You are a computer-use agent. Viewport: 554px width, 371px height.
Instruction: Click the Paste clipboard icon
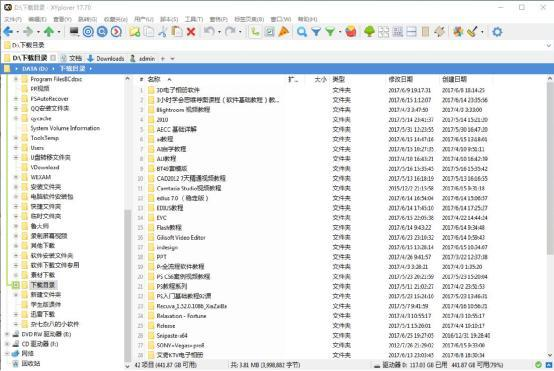[x=177, y=32]
